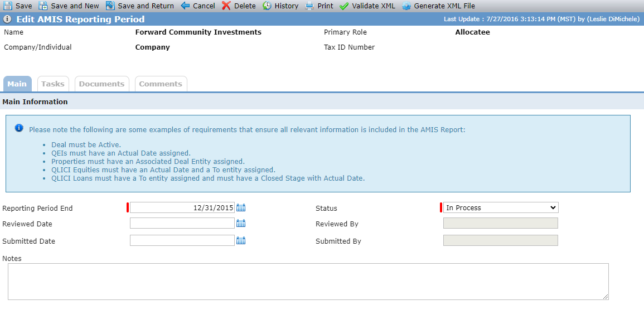This screenshot has width=644, height=329.
Task: Click the red X Delete icon
Action: click(226, 6)
